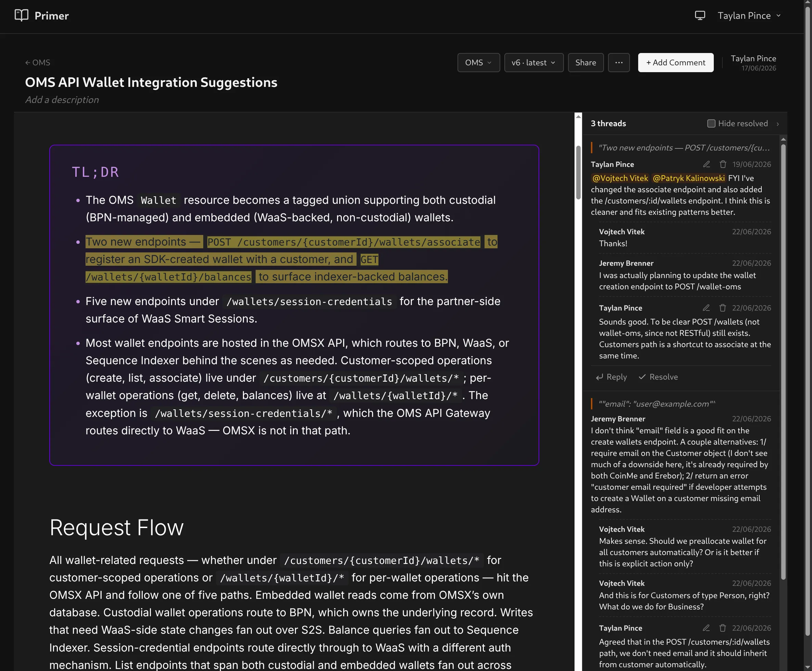This screenshot has height=671, width=812.
Task: Click the document pane vertical scrollbar thumb
Action: click(578, 172)
